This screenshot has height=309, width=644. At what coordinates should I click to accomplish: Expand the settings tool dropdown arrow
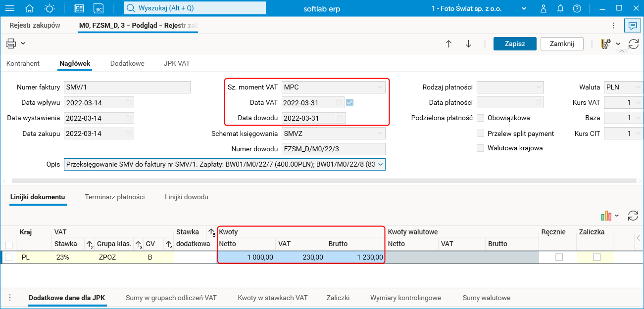click(x=618, y=44)
